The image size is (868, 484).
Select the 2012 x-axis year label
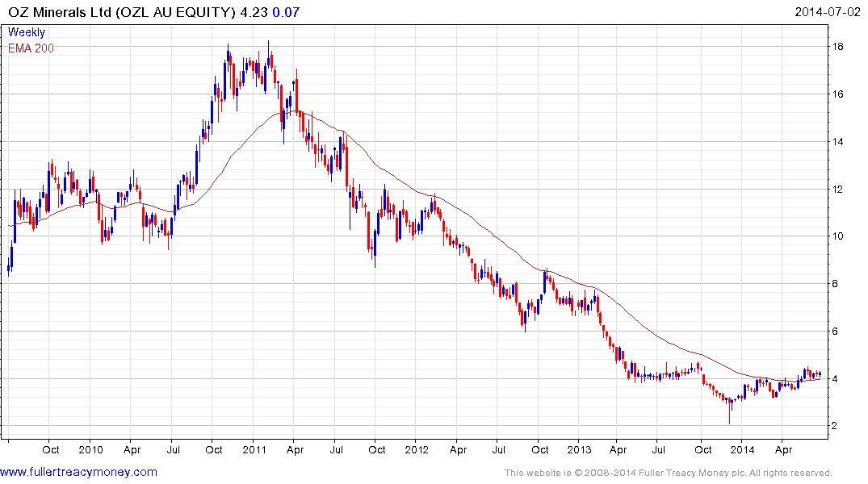417,449
